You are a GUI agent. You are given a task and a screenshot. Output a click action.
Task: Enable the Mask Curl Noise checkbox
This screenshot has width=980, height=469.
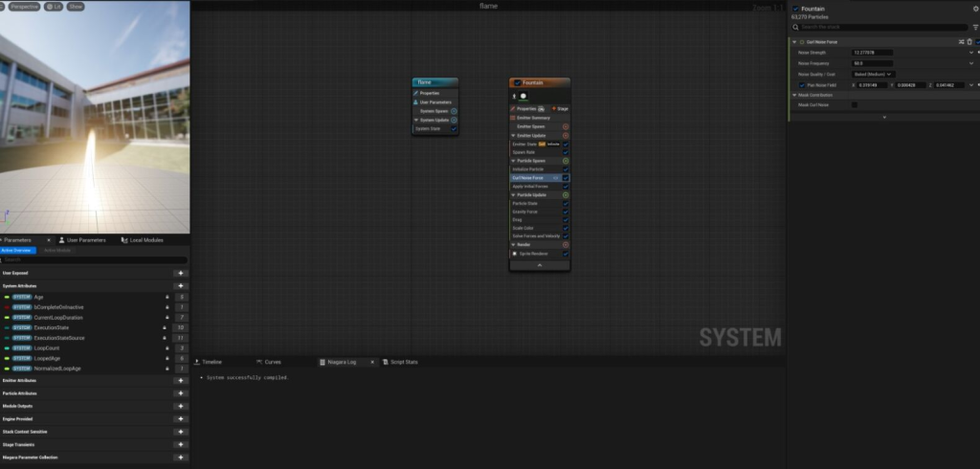pos(855,104)
